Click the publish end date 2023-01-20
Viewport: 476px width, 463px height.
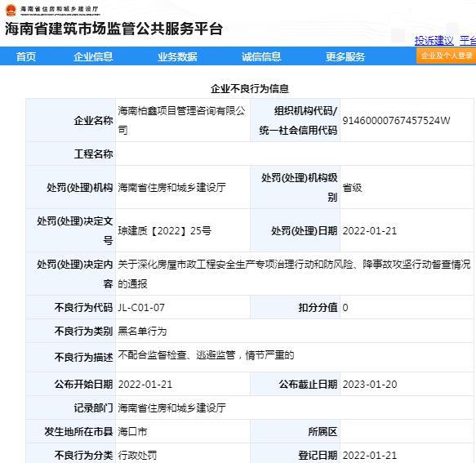coord(370,385)
